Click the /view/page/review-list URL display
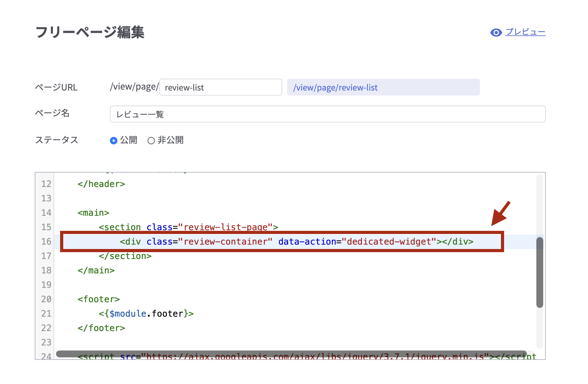 pos(383,87)
